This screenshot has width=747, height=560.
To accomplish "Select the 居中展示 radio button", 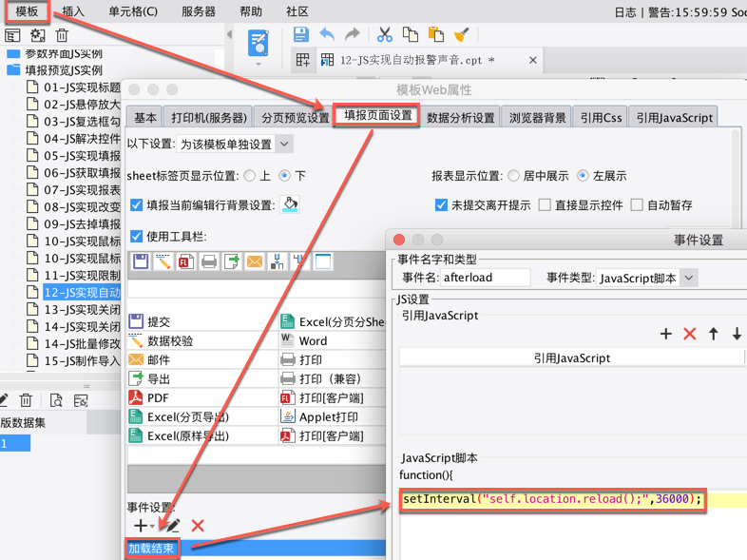I will [513, 176].
